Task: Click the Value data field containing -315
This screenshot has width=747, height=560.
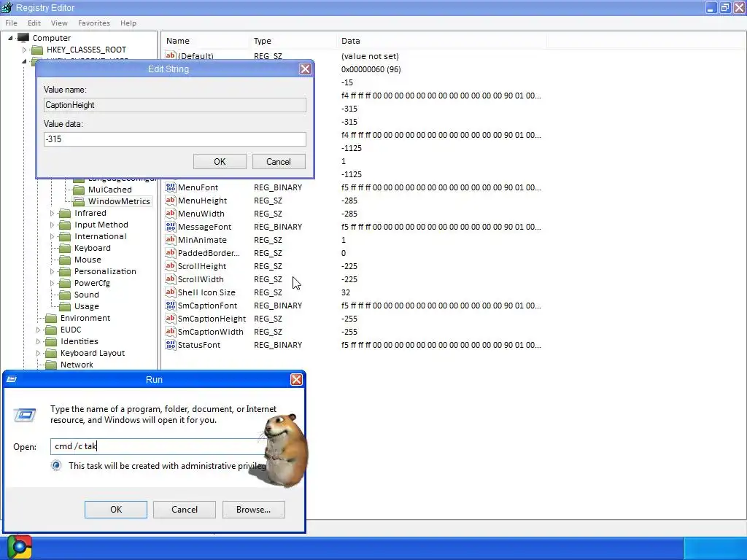Action: (175, 139)
